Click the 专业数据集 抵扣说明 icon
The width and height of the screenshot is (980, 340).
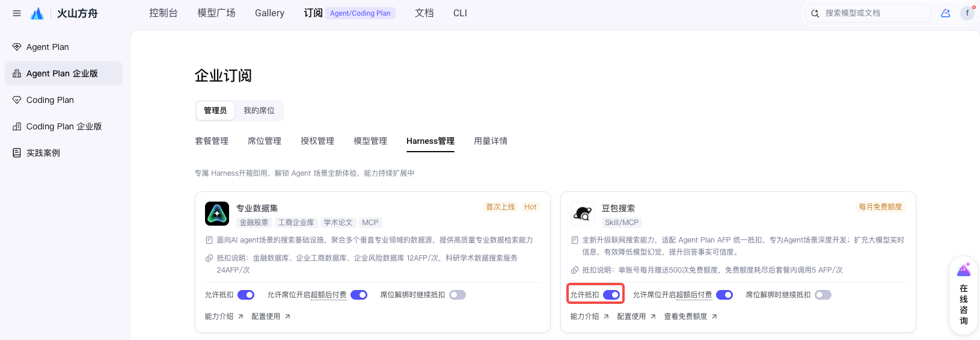(x=209, y=258)
